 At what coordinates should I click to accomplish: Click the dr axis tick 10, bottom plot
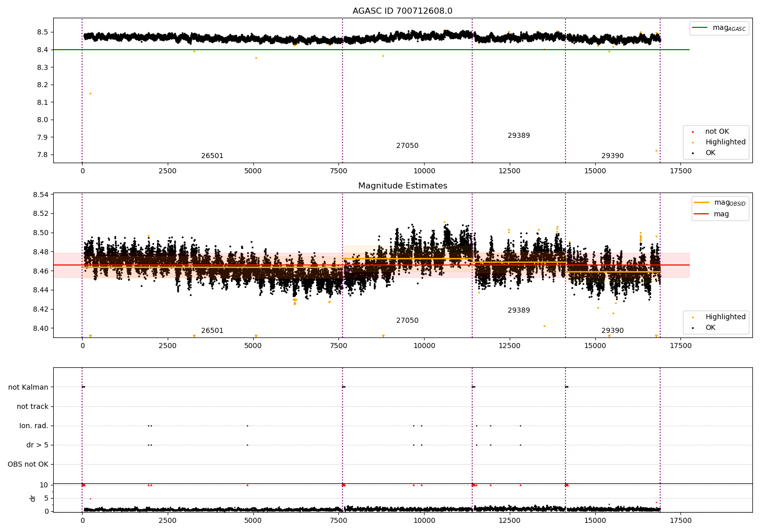pos(44,485)
